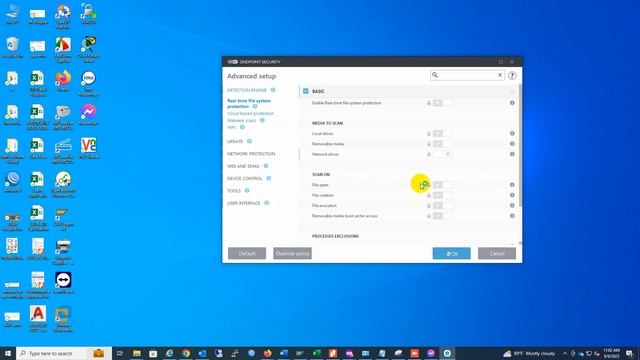Open the VNC Viewer desktop icon
Image resolution: width=640 pixels, height=360 pixels.
[x=89, y=148]
